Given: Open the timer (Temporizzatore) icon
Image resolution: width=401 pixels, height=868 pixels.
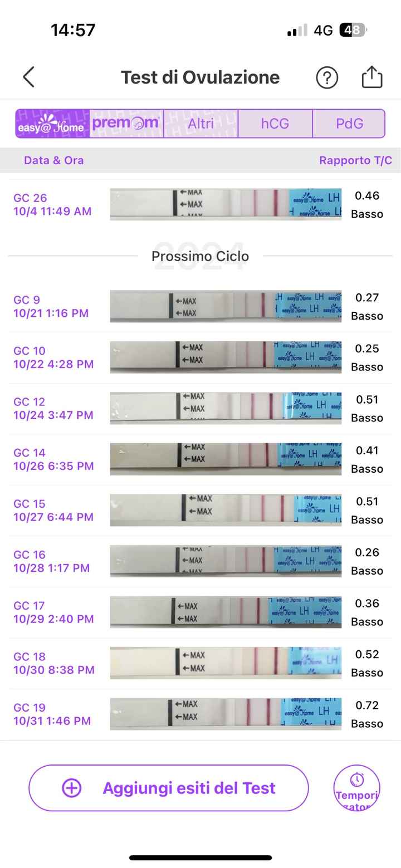Looking at the screenshot, I should 356,788.
